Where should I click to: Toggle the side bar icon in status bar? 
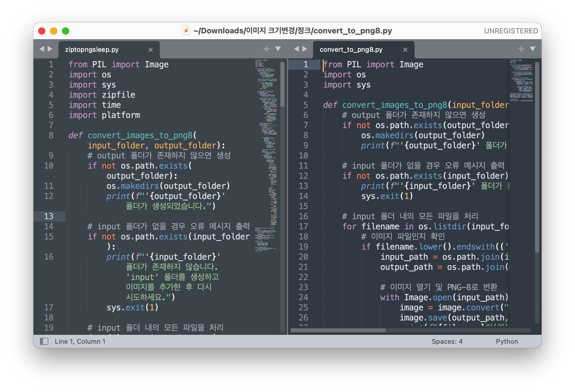44,341
